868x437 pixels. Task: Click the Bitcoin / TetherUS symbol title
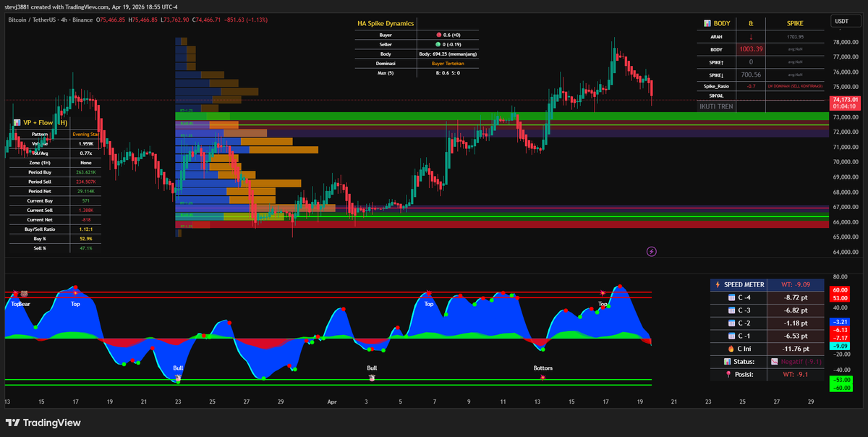[33, 20]
